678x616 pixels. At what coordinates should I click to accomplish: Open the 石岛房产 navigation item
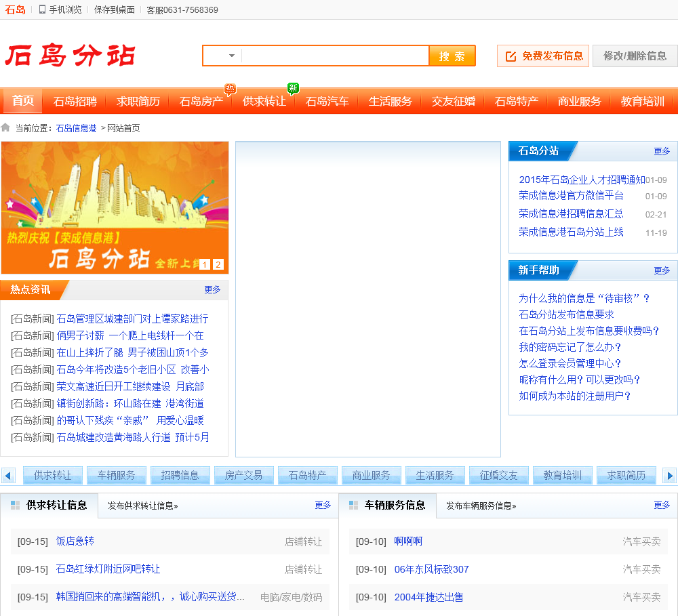201,101
